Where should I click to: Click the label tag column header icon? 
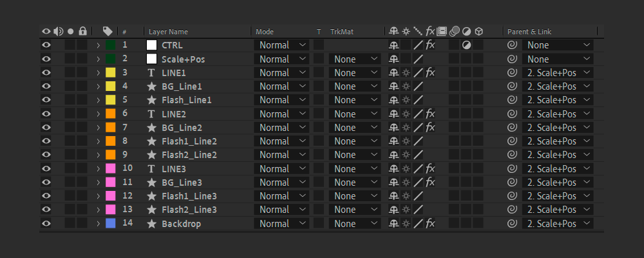[x=108, y=31]
